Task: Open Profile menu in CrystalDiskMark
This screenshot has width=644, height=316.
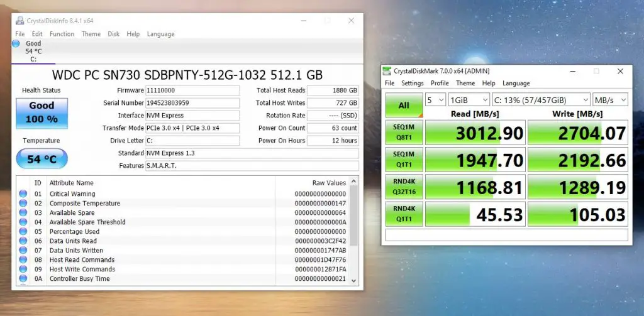Action: coord(440,84)
